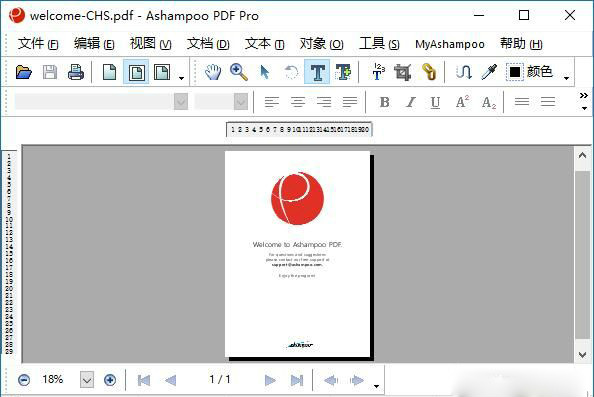Print the document with the printer icon
This screenshot has width=594, height=397.
tap(76, 72)
